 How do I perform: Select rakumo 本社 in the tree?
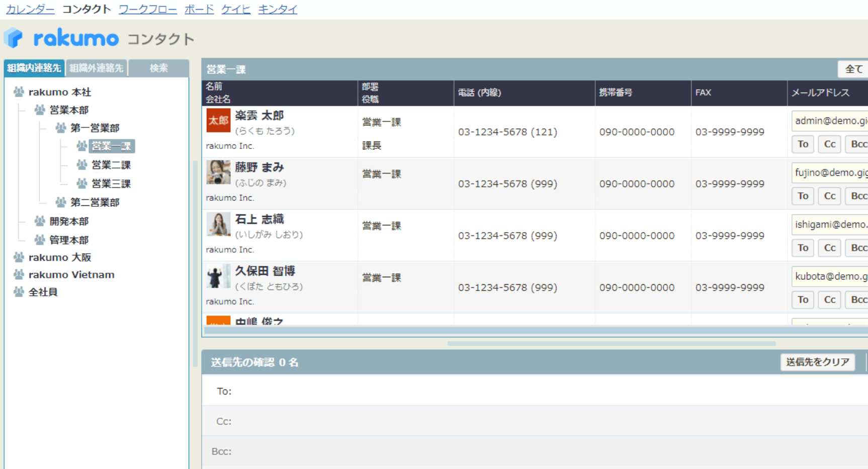(x=60, y=92)
